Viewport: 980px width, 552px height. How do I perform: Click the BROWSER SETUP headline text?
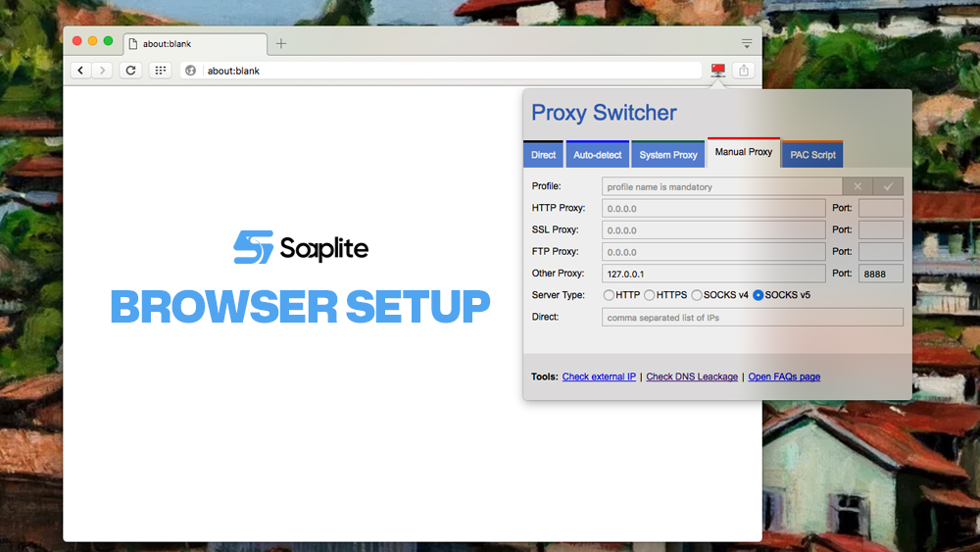pyautogui.click(x=301, y=306)
